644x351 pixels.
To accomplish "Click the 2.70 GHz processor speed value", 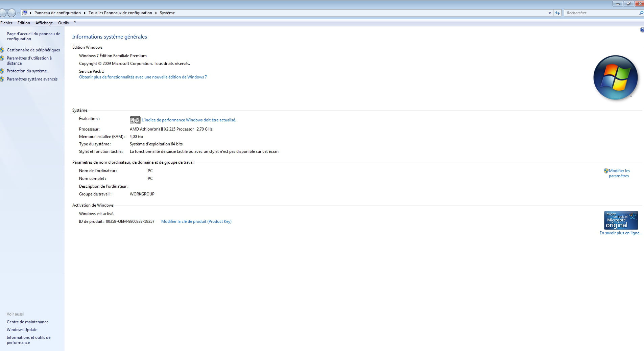I will [x=205, y=129].
